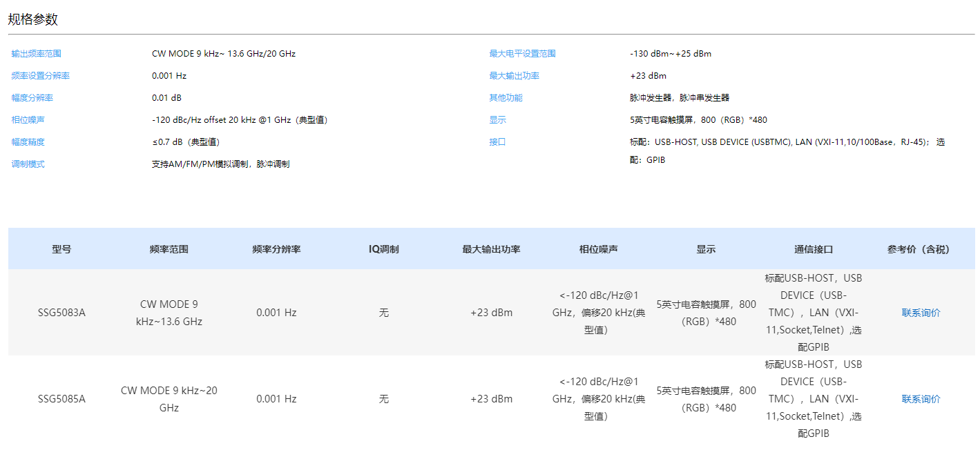This screenshot has height=468, width=980.
Task: Select the SSG5083A model cell
Action: (x=61, y=313)
